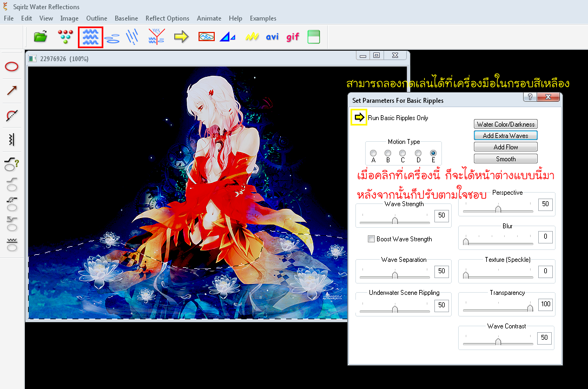Click the Transparency value field
588x389 pixels.
pos(545,304)
